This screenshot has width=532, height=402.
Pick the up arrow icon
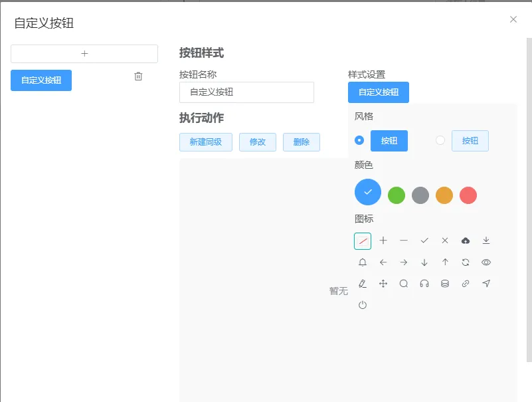pos(445,262)
